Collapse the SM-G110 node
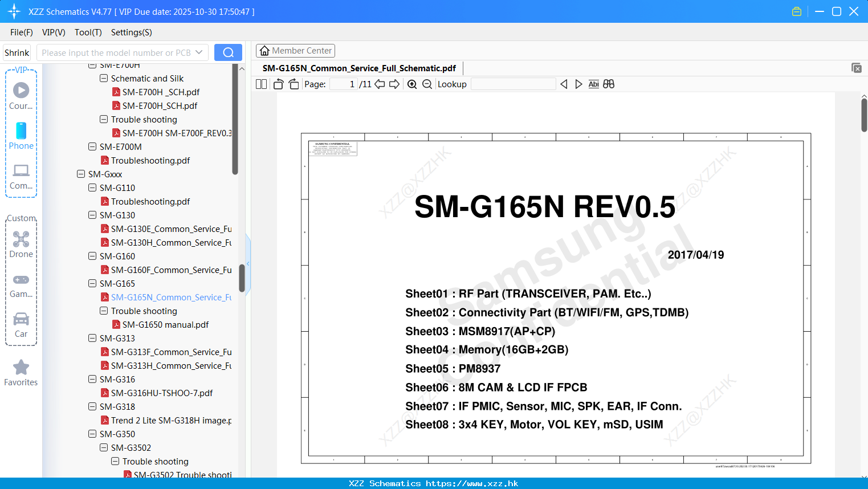This screenshot has width=868, height=489. pos(92,188)
